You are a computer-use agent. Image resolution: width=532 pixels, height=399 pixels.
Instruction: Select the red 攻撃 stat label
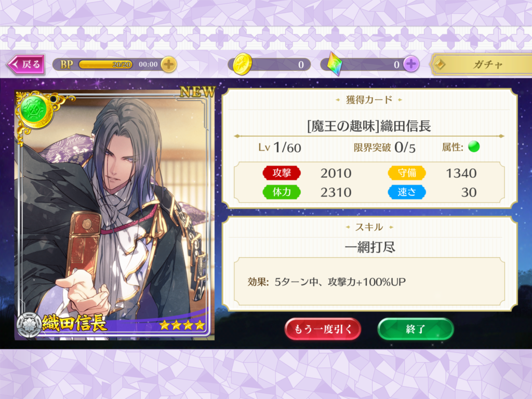[x=282, y=172]
